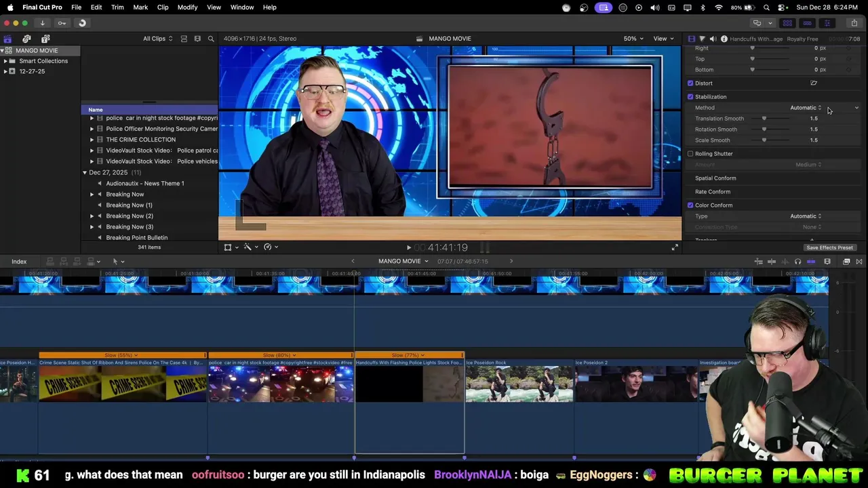Uncheck the Stabilization checkbox
868x488 pixels.
tap(690, 97)
